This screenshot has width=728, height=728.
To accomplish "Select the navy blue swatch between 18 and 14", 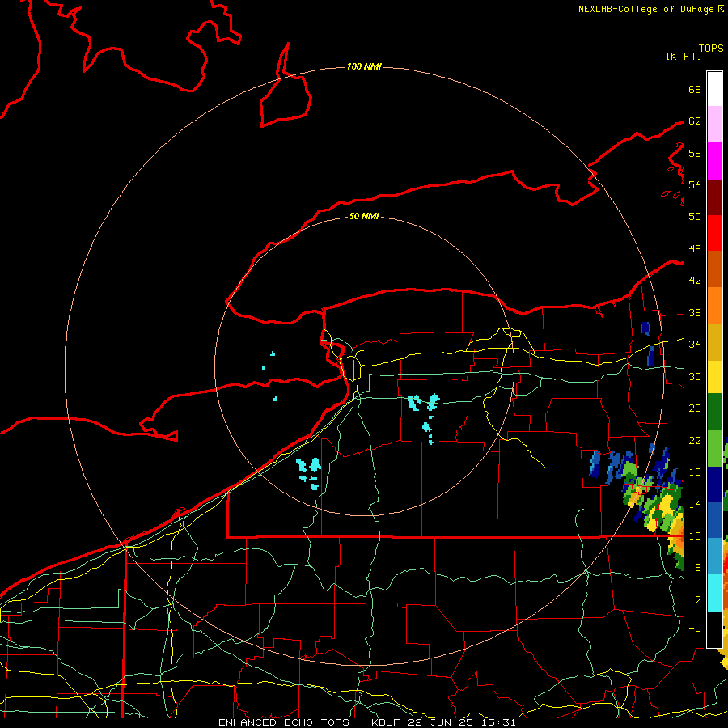I will click(x=714, y=485).
